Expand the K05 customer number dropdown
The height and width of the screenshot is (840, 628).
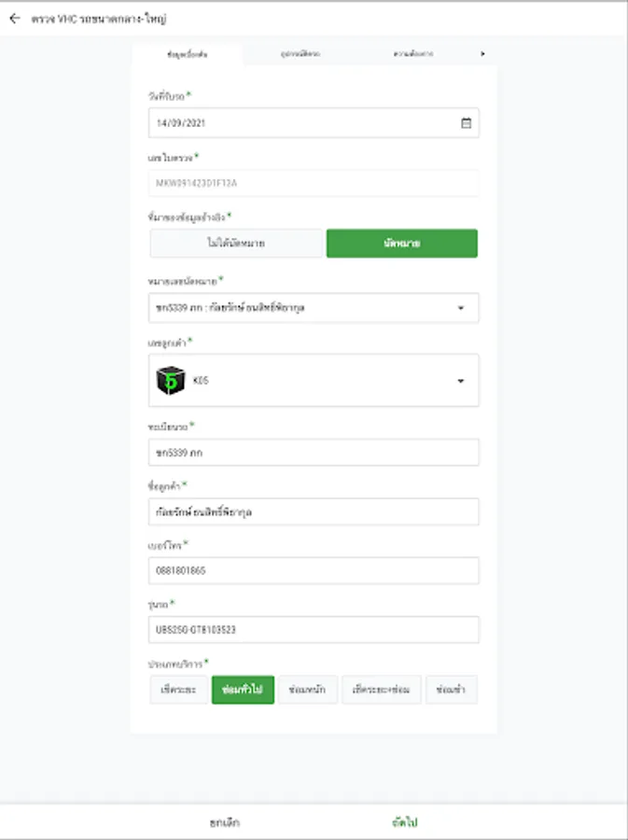coord(461,381)
